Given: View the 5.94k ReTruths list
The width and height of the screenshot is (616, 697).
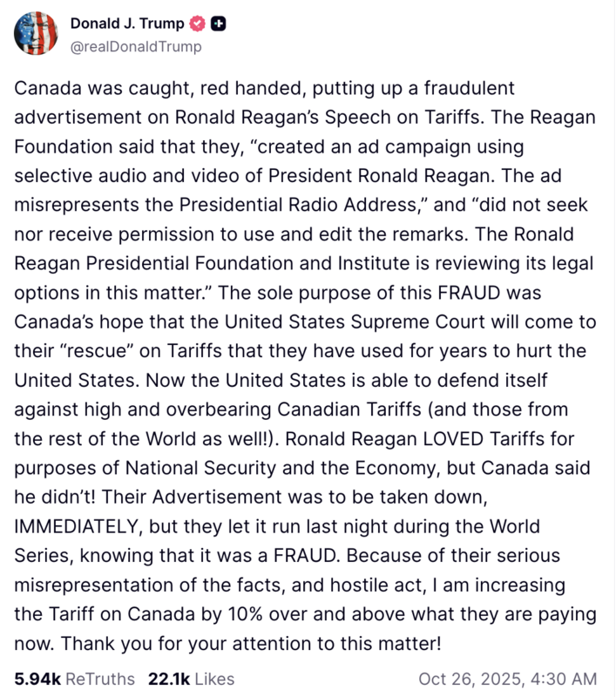Looking at the screenshot, I should 75,678.
